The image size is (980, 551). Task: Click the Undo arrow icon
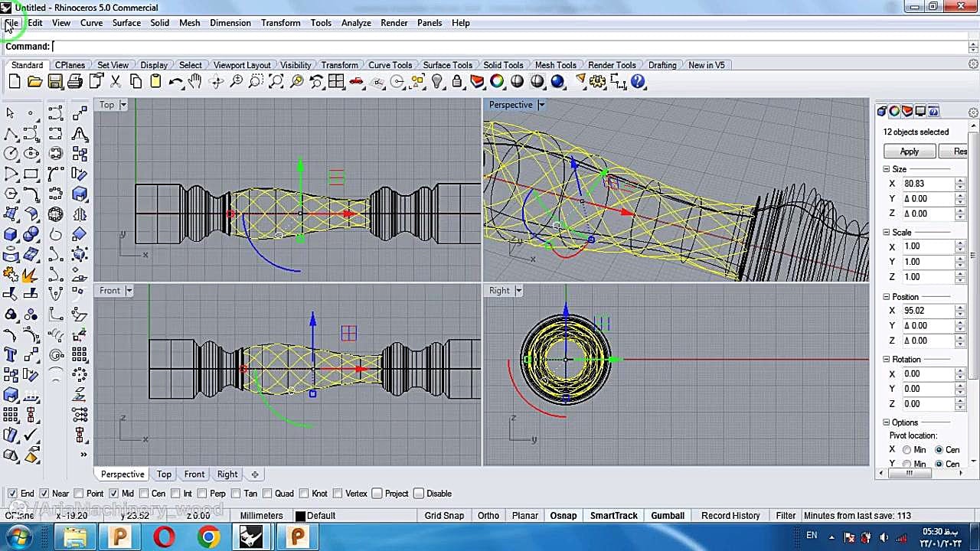pyautogui.click(x=175, y=82)
